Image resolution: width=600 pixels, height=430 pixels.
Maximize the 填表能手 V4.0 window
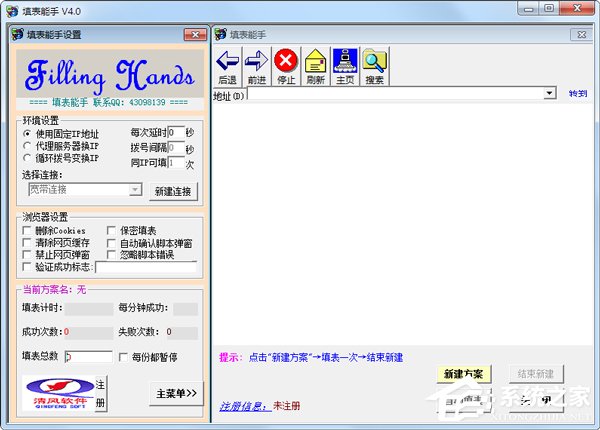(549, 9)
